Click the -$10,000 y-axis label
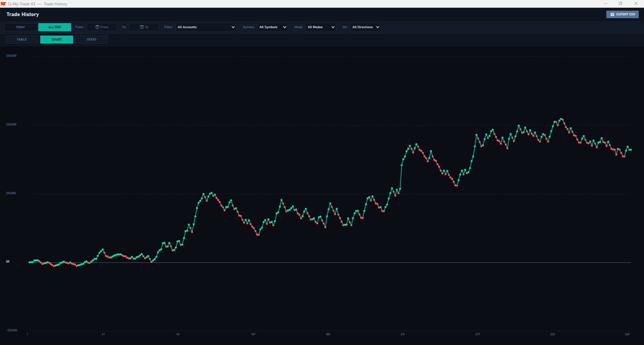Image resolution: width=644 pixels, height=345 pixels. coord(12,331)
